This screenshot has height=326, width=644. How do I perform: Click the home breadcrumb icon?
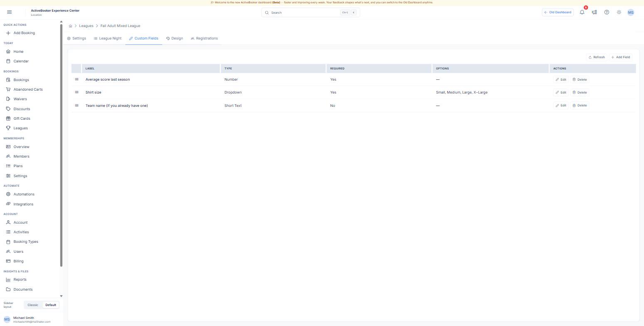click(x=70, y=26)
